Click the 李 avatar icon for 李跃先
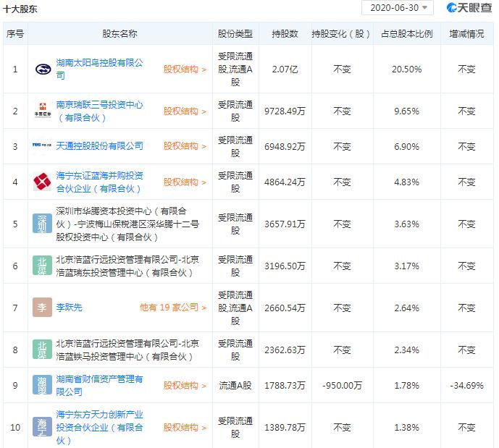 point(42,307)
